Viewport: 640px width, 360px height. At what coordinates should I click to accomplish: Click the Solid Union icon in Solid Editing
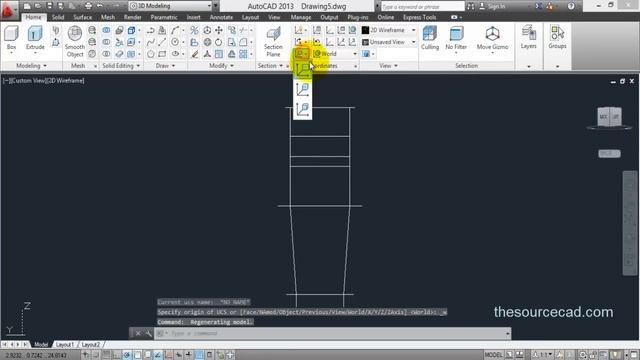pos(106,30)
